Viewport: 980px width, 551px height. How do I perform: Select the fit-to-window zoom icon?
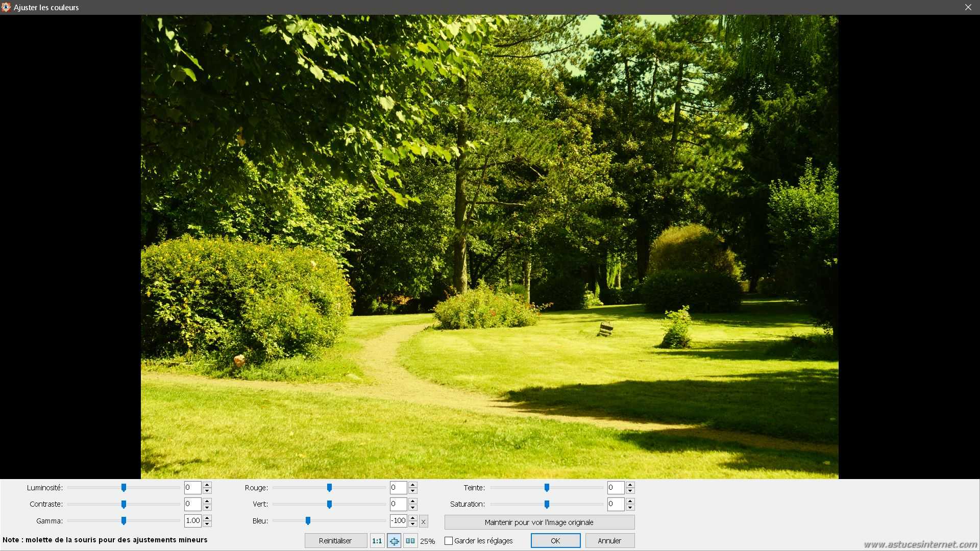pyautogui.click(x=394, y=541)
